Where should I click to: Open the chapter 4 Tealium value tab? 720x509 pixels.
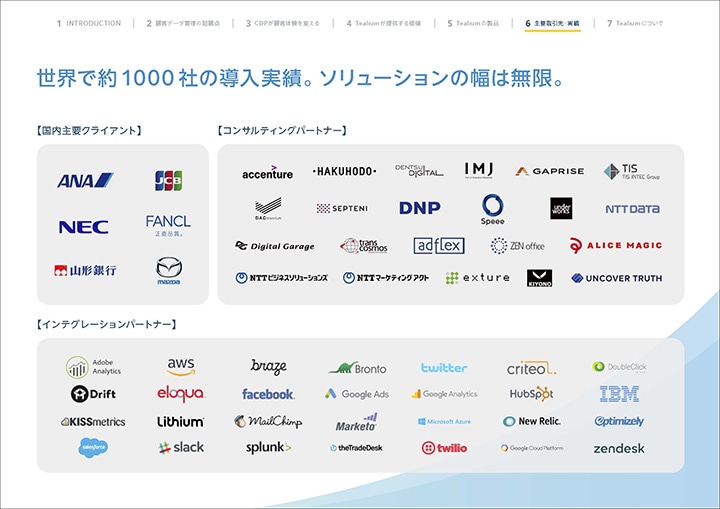point(383,23)
